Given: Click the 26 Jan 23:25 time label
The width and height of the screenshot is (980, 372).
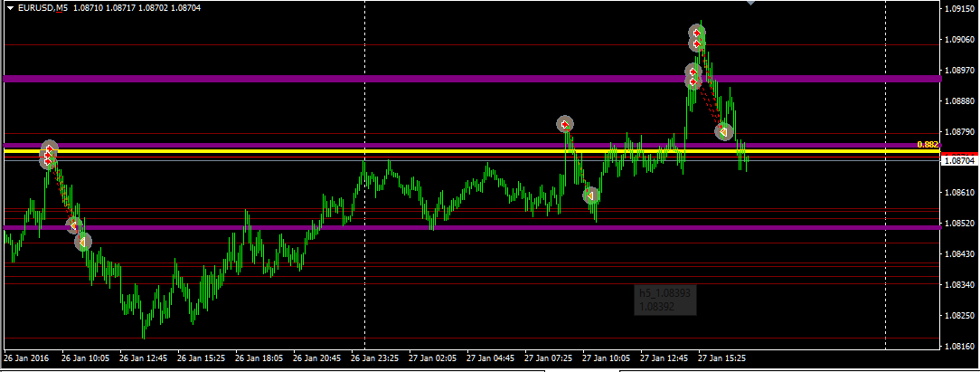Looking at the screenshot, I should coord(374,358).
